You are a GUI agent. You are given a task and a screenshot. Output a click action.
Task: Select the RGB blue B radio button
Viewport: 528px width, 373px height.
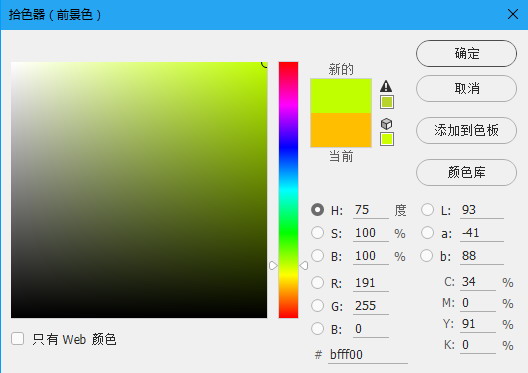point(318,329)
